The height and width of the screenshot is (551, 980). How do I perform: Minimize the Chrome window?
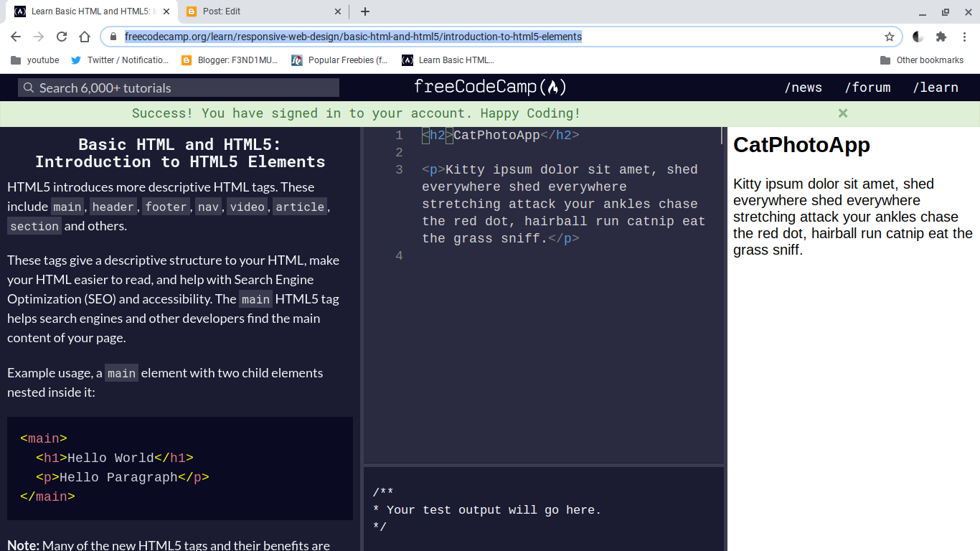pos(923,11)
